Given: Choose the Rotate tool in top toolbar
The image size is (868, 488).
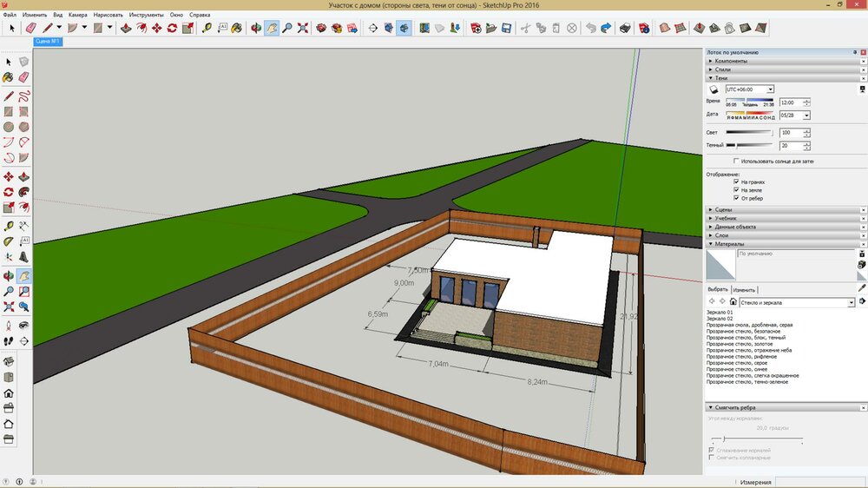Looking at the screenshot, I should 172,28.
